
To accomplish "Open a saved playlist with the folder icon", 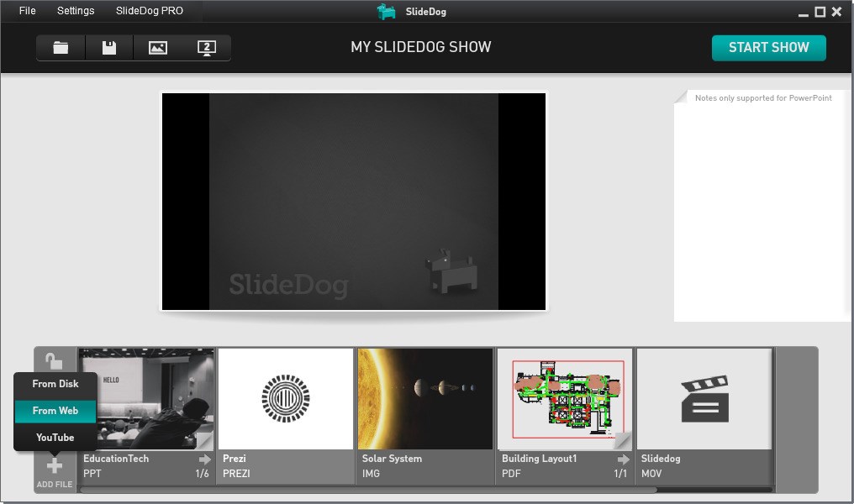I will (61, 48).
